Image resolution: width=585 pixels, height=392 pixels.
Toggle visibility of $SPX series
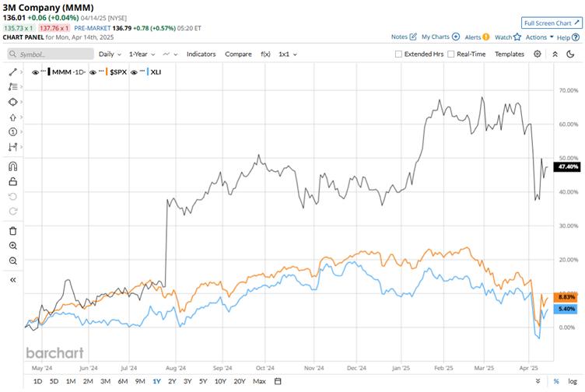[x=93, y=72]
